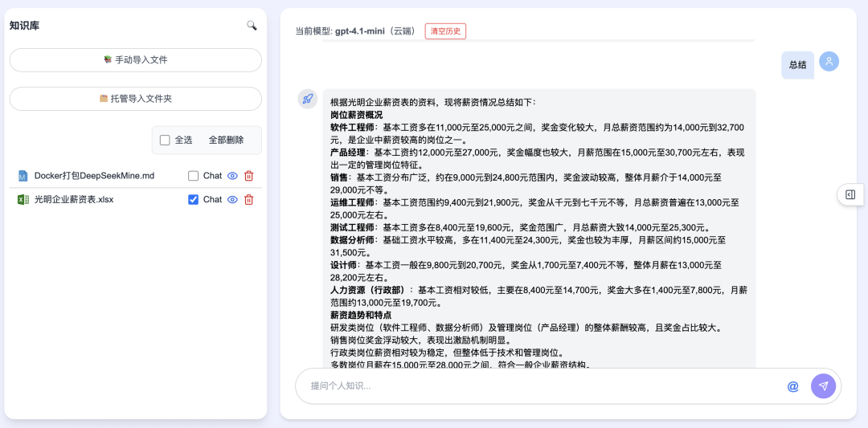The image size is (868, 428).
Task: Click the Excel file icon for 光明企业薪资表.xlsx
Action: pyautogui.click(x=23, y=200)
